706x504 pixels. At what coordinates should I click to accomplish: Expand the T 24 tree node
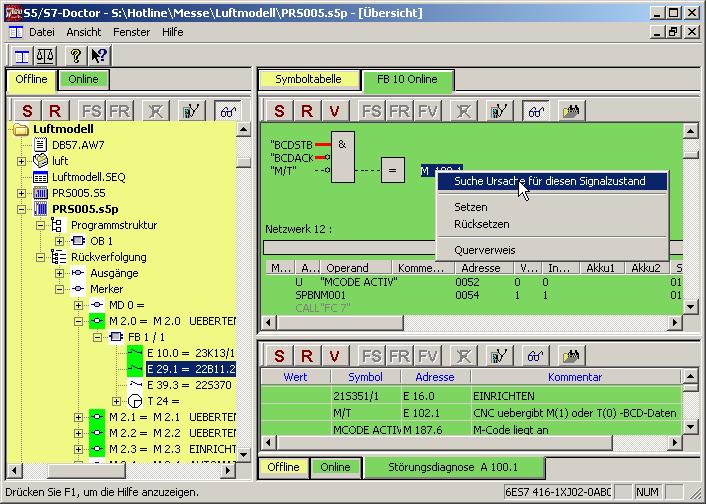coord(116,401)
